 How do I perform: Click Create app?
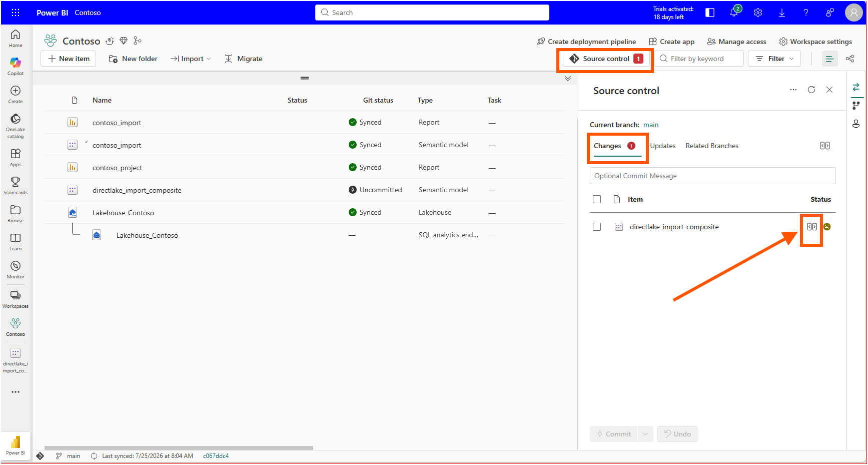[672, 42]
